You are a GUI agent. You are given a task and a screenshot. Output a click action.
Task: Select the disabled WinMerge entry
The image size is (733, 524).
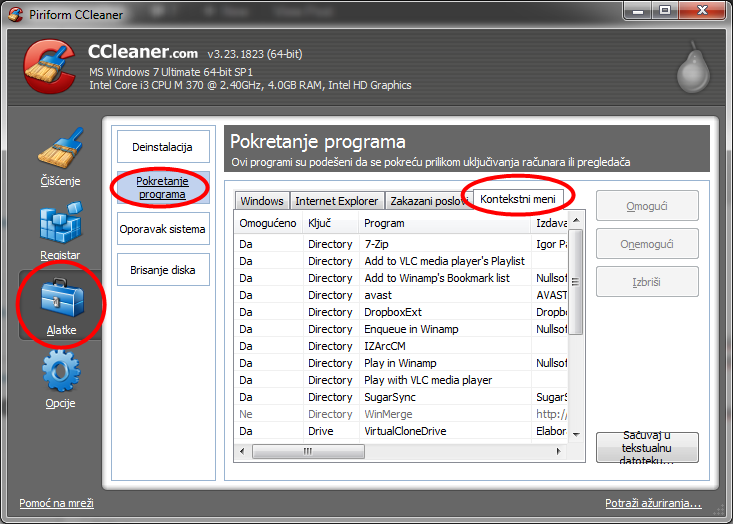tap(401, 414)
